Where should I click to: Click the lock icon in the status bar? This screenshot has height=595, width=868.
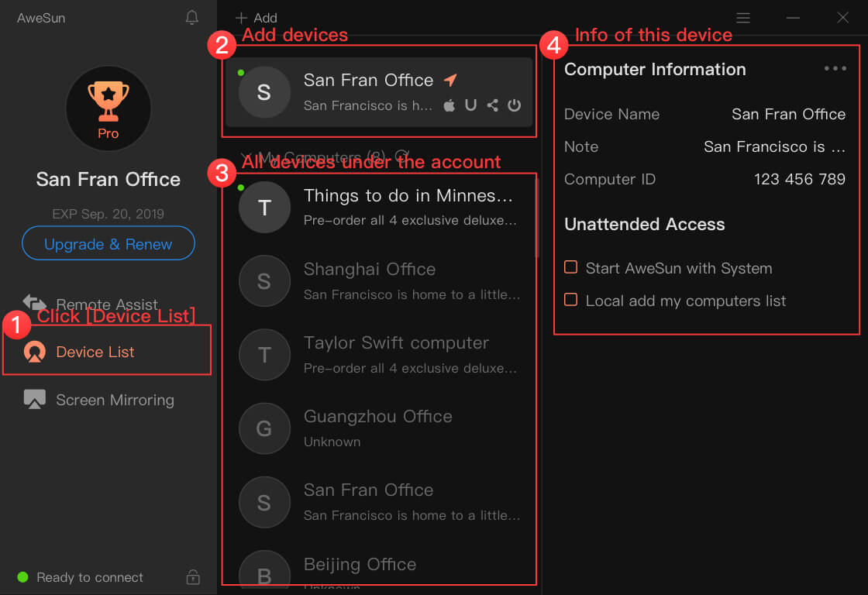tap(193, 576)
